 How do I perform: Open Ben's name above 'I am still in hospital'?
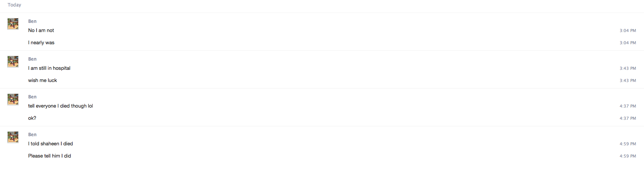32,59
